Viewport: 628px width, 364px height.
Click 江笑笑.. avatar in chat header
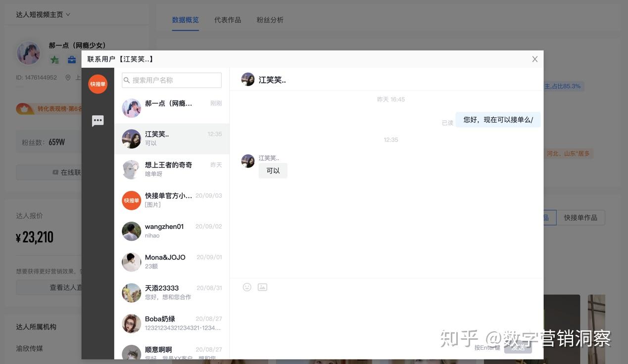[247, 79]
